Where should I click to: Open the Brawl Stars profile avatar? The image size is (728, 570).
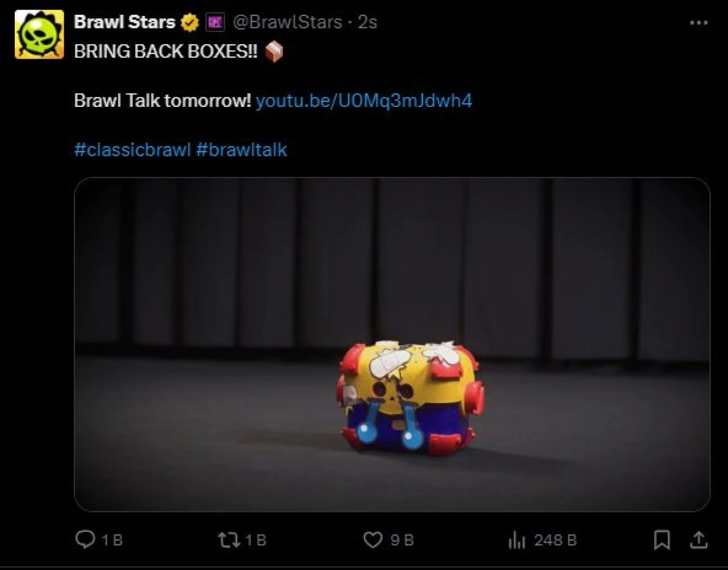(x=39, y=34)
